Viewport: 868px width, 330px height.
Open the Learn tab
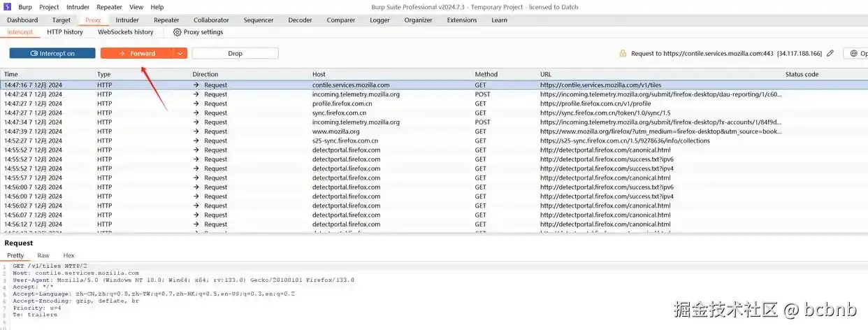click(499, 20)
